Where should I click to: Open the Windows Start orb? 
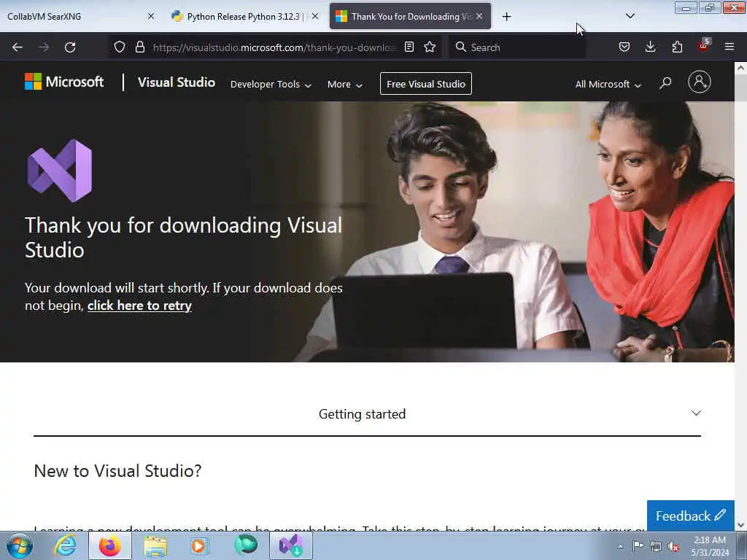20,545
